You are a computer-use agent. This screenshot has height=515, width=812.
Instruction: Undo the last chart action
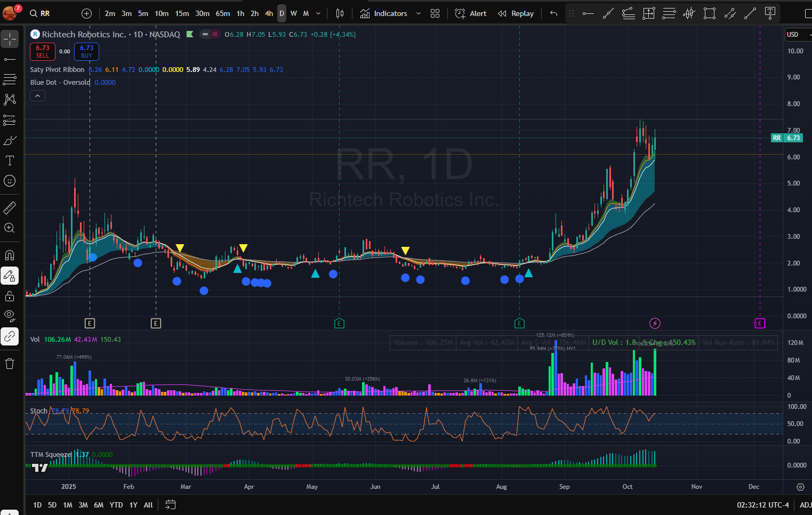coord(553,13)
